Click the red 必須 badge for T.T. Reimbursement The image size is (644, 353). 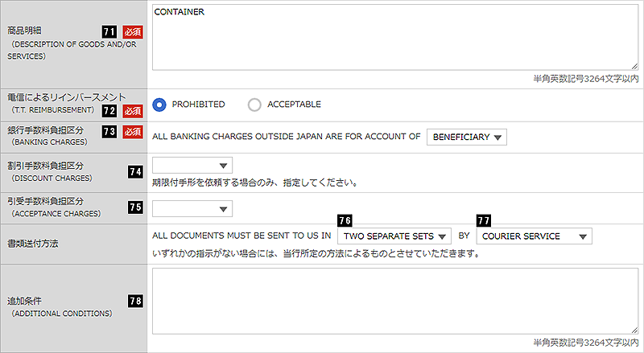click(133, 110)
